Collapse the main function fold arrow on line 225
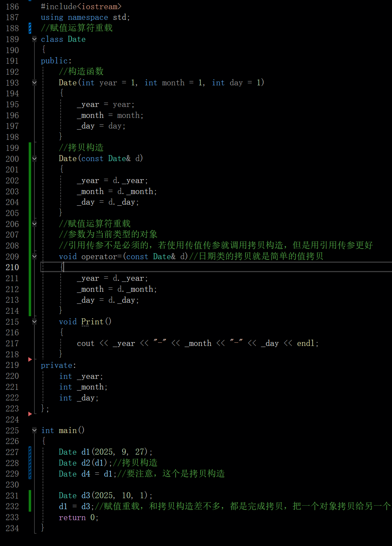Viewport: 392px width, 546px height. [x=34, y=431]
